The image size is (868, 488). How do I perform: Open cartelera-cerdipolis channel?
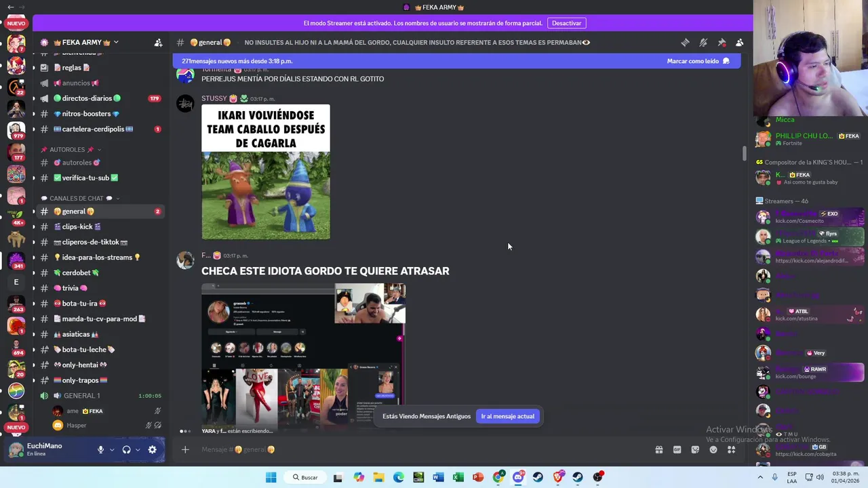[100, 129]
